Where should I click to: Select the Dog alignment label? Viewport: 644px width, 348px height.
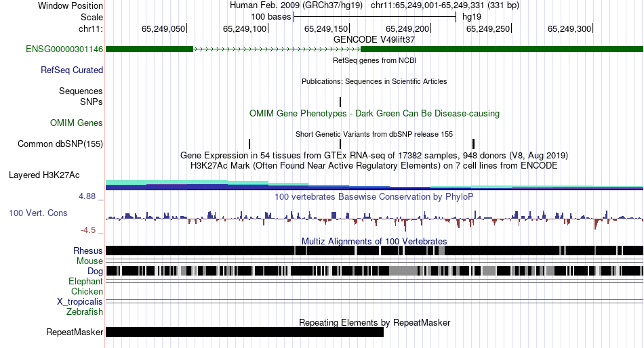[x=95, y=271]
